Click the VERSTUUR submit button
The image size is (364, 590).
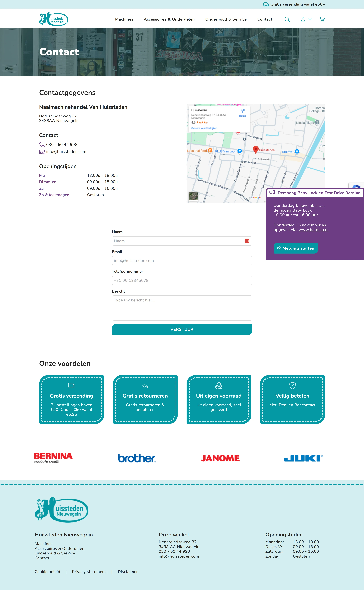[182, 329]
